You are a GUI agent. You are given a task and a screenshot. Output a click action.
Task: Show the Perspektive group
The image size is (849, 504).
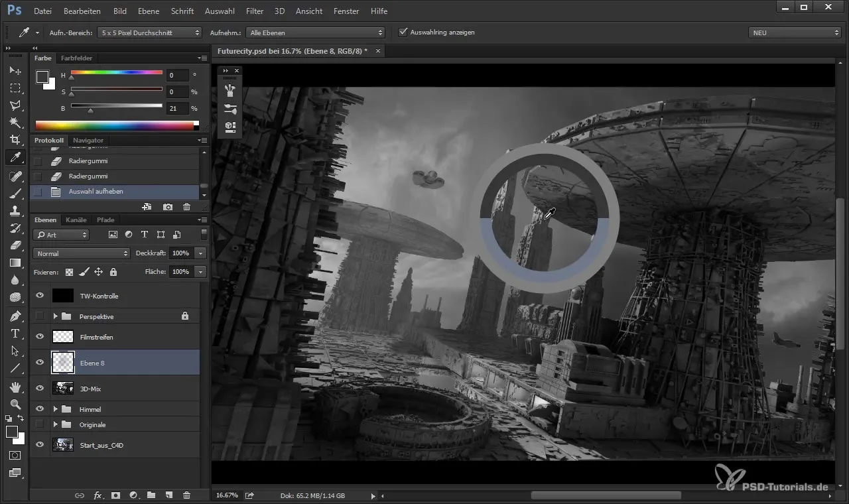(x=39, y=316)
